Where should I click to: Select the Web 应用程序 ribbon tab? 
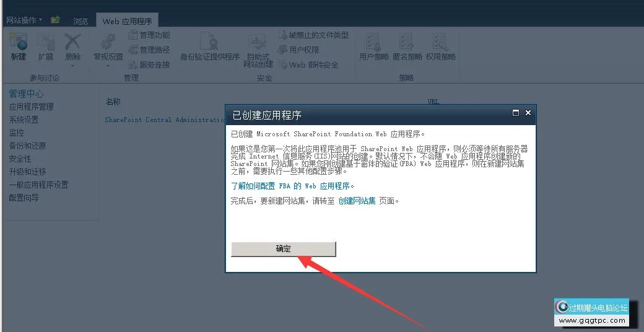127,21
